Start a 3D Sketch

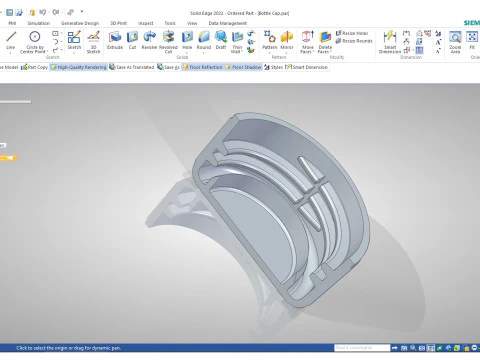click(x=93, y=42)
